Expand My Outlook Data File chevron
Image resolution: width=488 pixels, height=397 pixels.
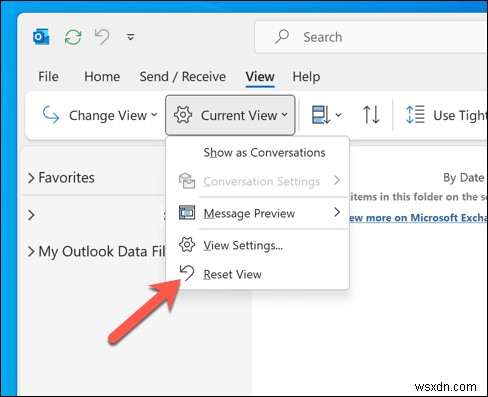point(31,252)
